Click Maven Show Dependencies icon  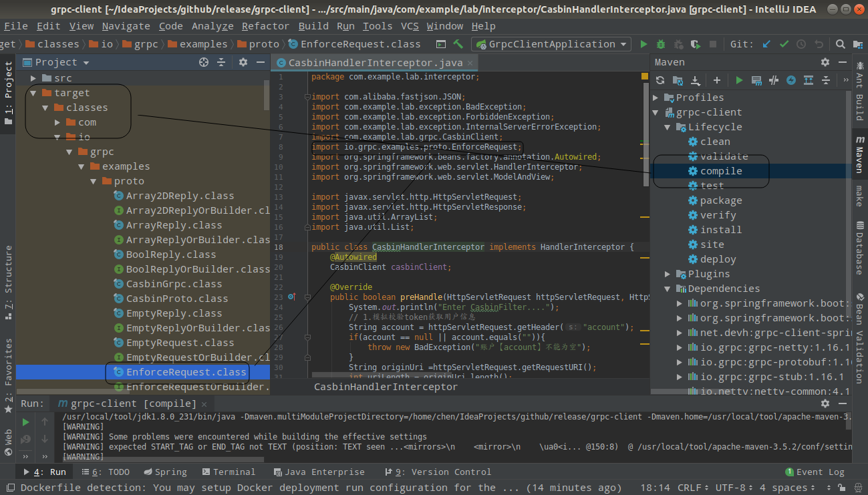coord(809,80)
